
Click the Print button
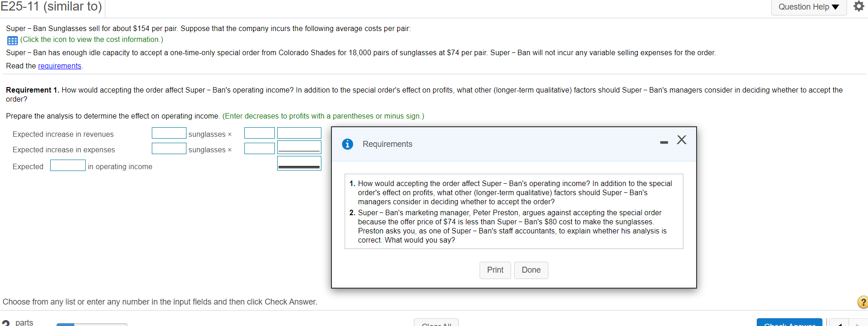[495, 270]
